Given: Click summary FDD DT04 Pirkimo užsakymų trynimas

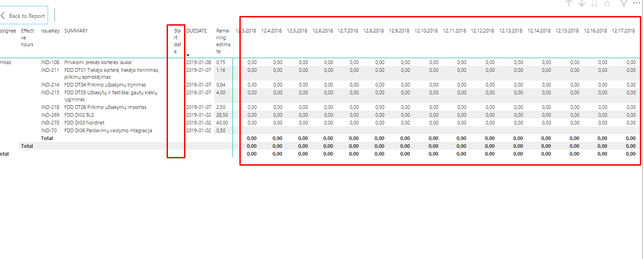Looking at the screenshot, I should point(105,85).
